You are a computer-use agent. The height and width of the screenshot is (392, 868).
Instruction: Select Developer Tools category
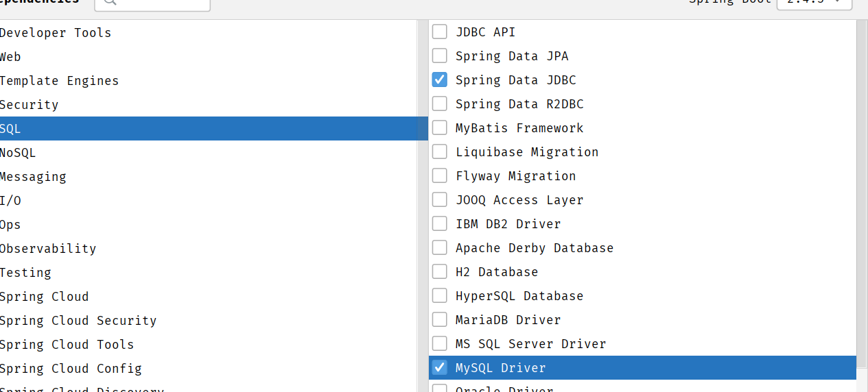(x=209, y=32)
